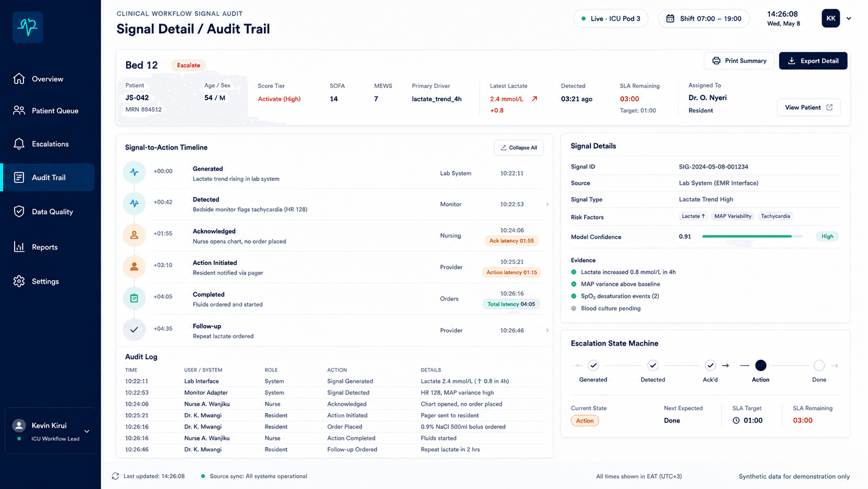Select the Done state node

tap(819, 365)
